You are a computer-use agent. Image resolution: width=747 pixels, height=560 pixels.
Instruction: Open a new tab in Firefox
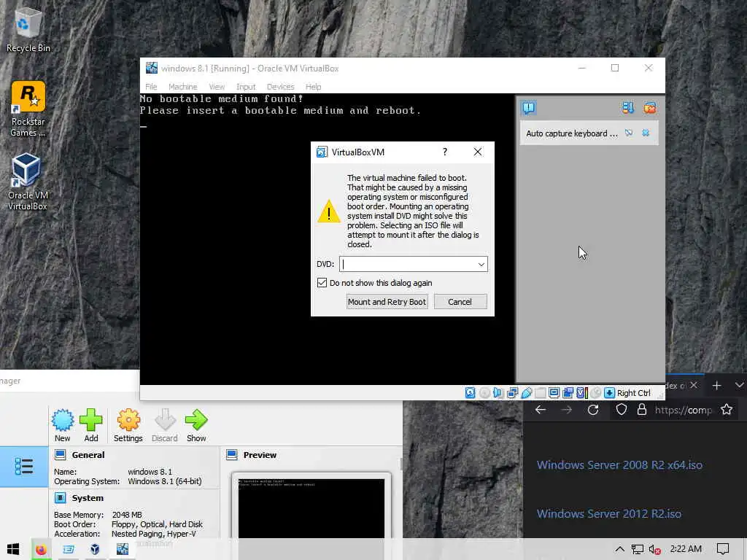716,385
